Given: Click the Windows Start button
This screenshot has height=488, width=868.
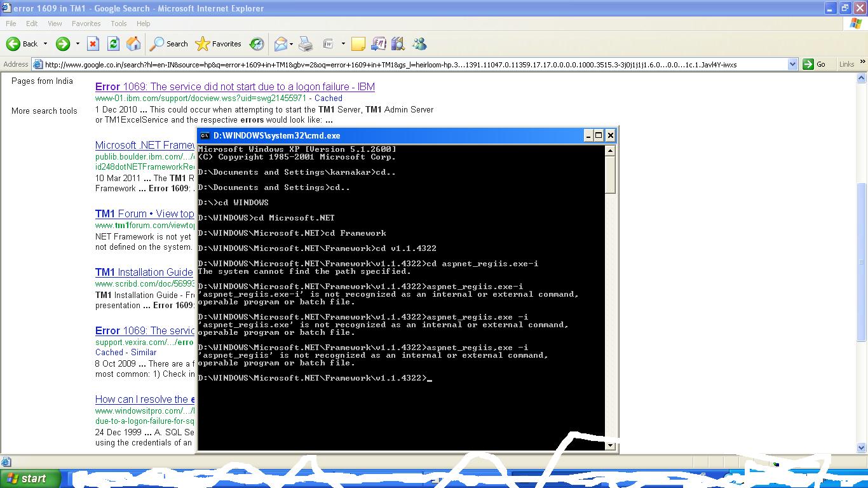Looking at the screenshot, I should point(30,478).
